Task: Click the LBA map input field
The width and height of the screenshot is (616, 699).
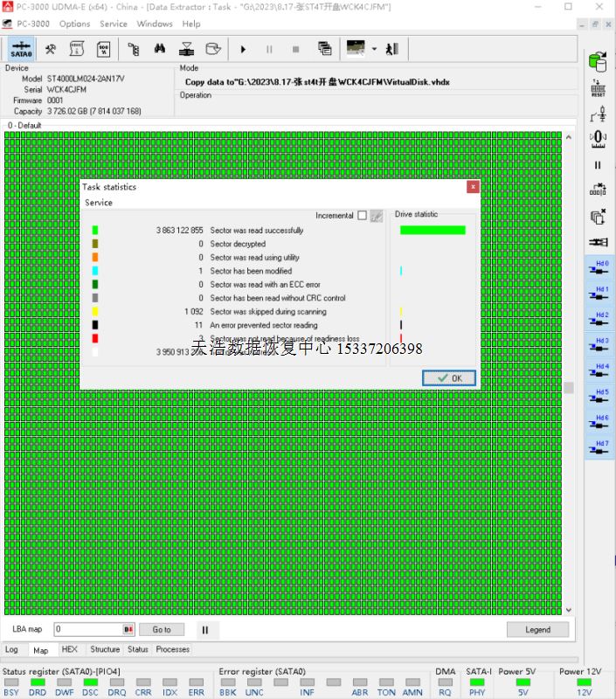Action: pos(87,629)
